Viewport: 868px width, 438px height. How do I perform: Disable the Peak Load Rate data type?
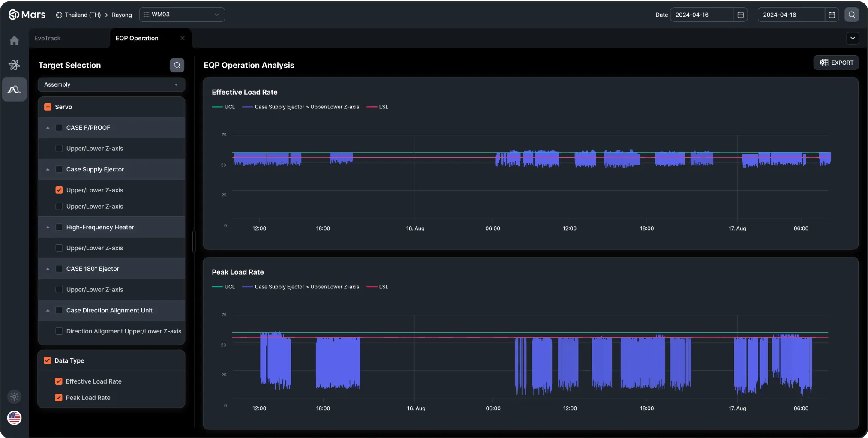coord(58,397)
